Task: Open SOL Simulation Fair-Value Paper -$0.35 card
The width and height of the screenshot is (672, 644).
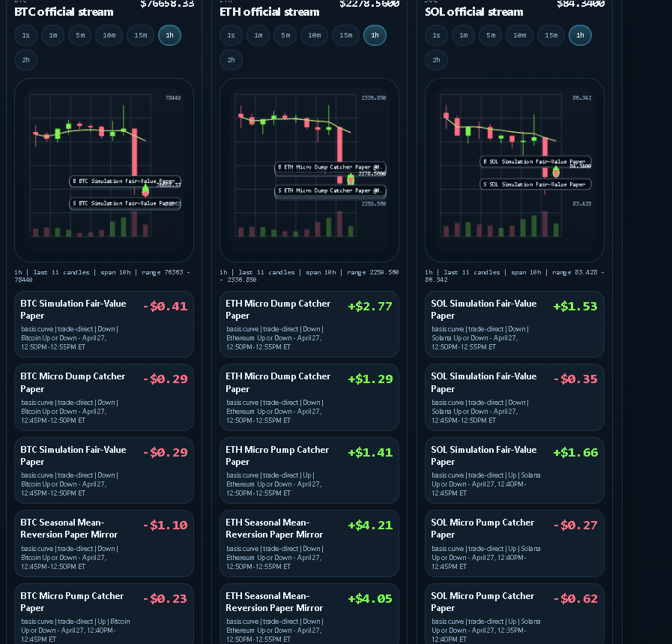Action: pyautogui.click(x=515, y=397)
